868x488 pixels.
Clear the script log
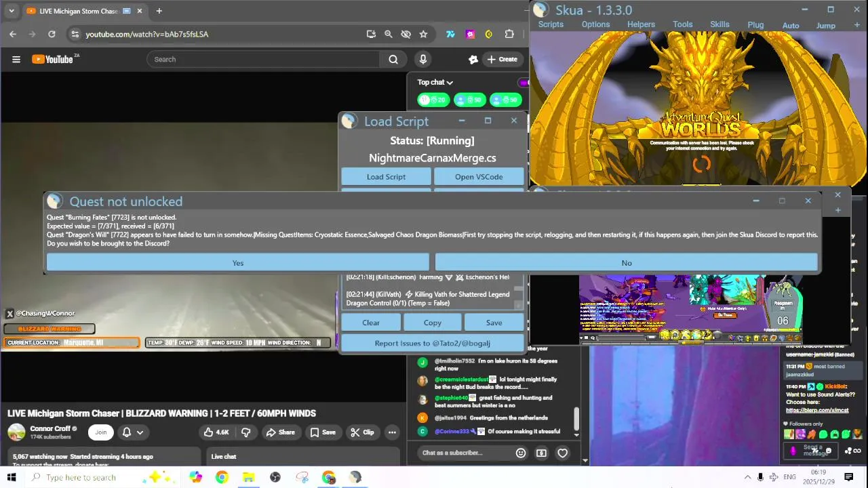pos(371,323)
